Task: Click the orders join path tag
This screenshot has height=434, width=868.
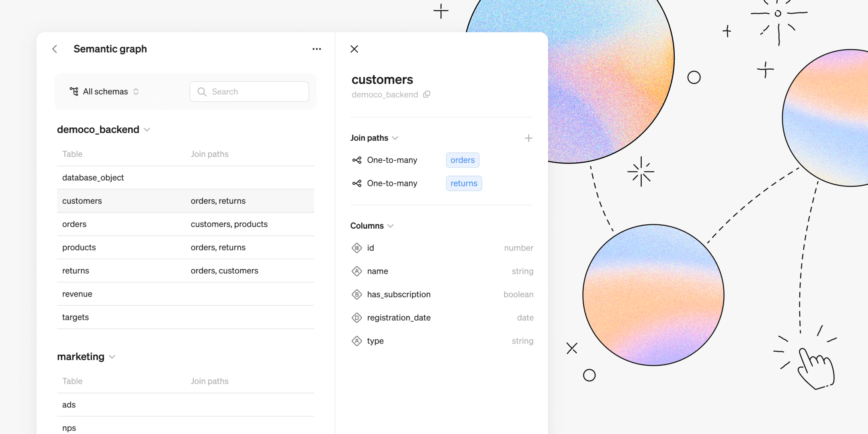Action: point(463,160)
